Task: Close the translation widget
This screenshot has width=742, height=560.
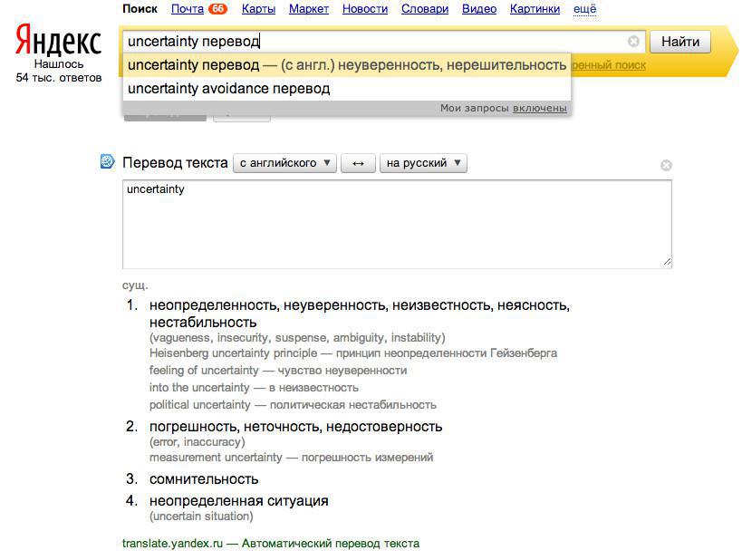Action: coord(666,165)
